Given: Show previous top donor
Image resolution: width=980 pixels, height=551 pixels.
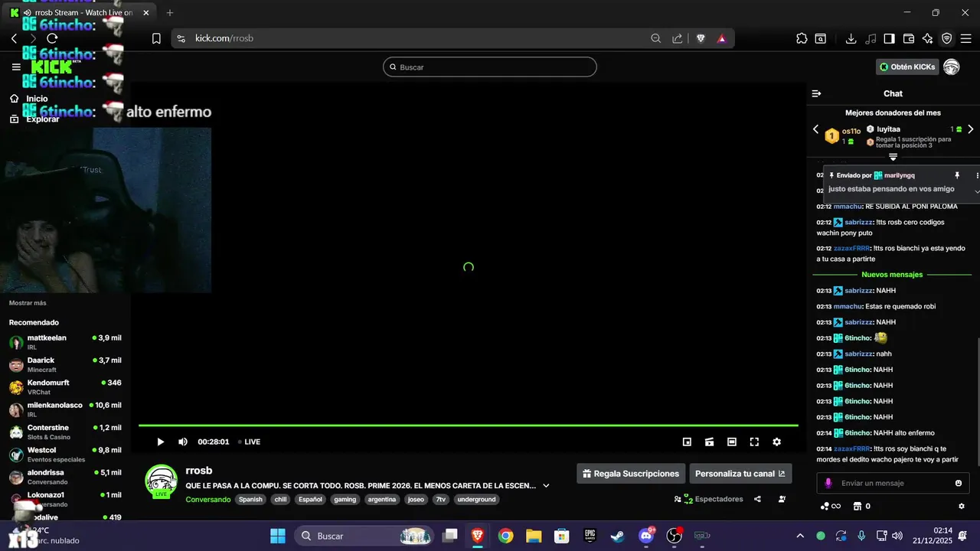Looking at the screenshot, I should pos(815,129).
